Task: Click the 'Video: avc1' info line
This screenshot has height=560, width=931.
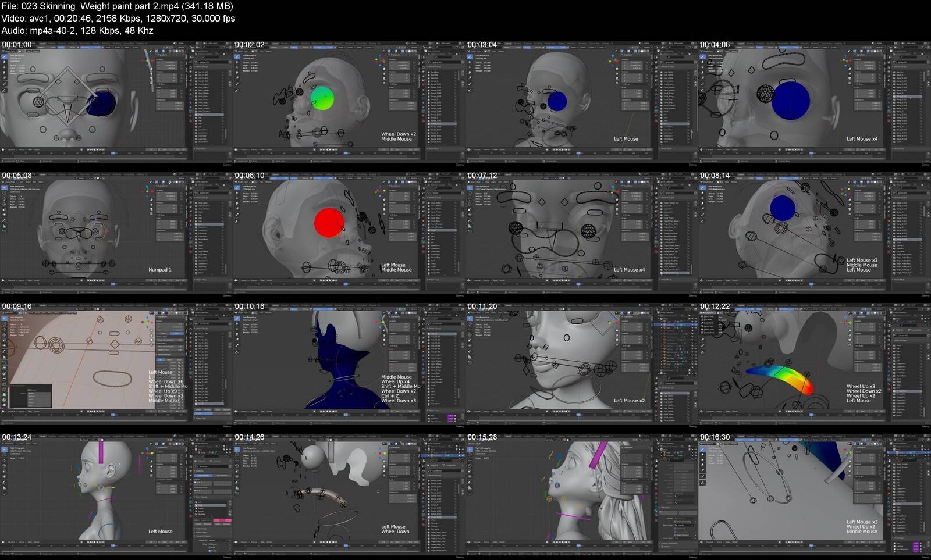Action: [118, 19]
